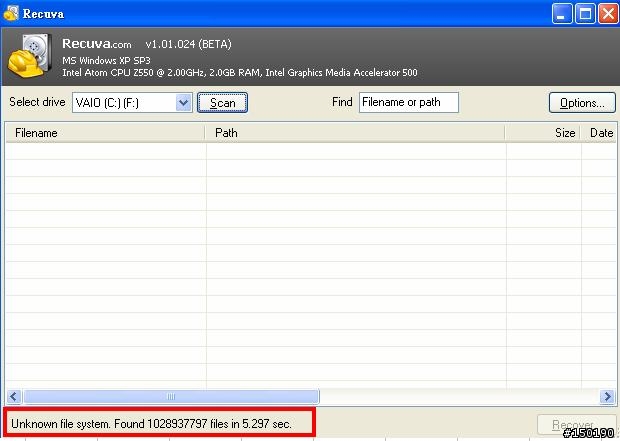
Task: Open the Options dialog
Action: point(582,103)
